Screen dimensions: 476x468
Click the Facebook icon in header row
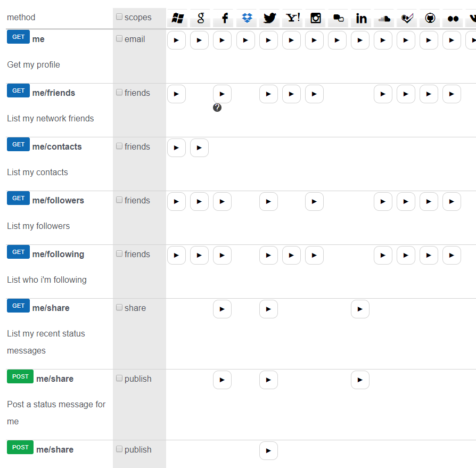[224, 18]
